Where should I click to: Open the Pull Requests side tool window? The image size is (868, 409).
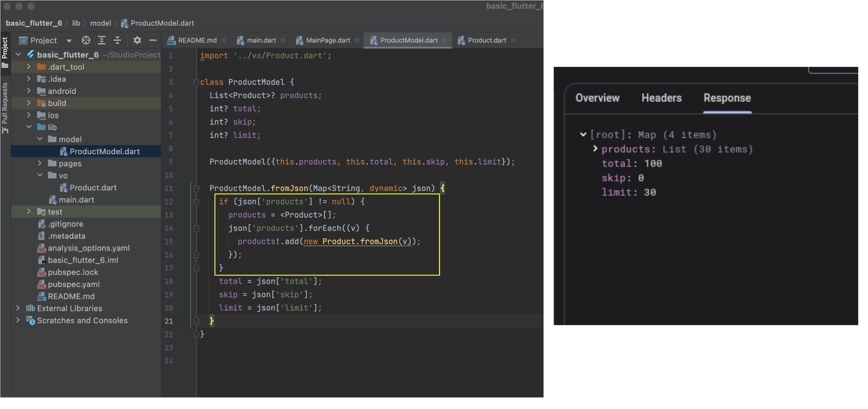pos(5,103)
